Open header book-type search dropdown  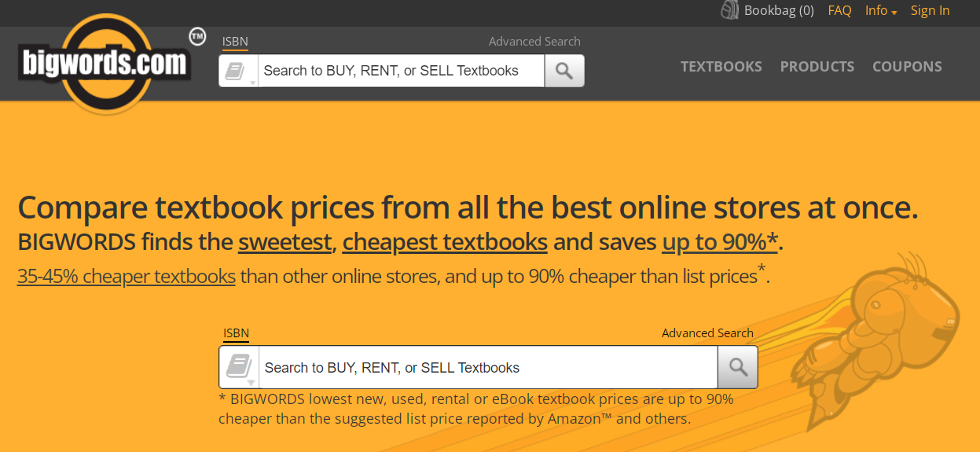pyautogui.click(x=238, y=71)
